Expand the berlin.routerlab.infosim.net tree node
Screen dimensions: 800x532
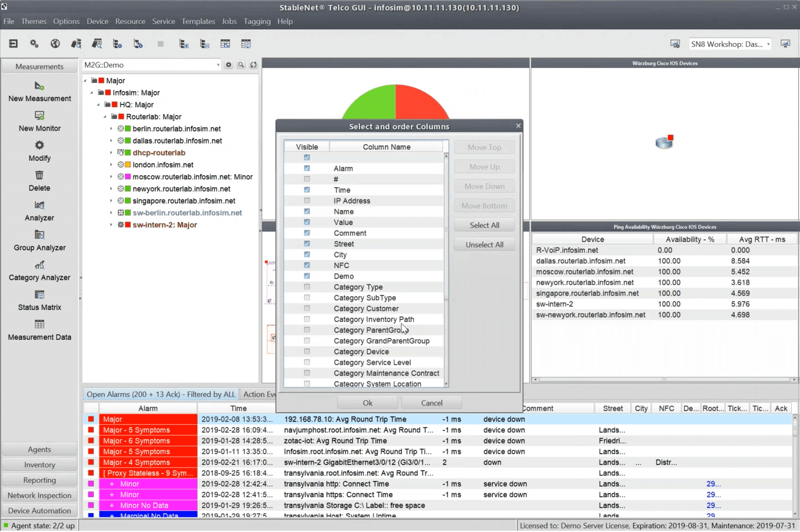pyautogui.click(x=111, y=129)
